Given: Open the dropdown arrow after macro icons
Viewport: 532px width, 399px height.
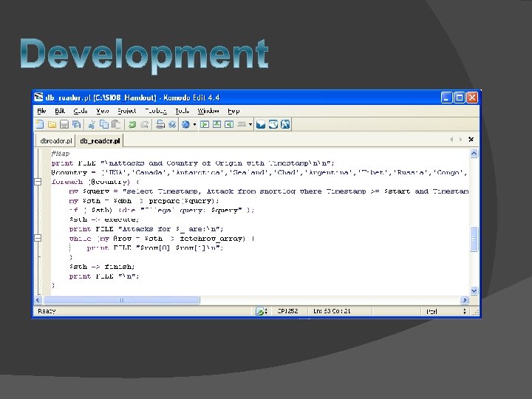Looking at the screenshot, I should coord(250,125).
